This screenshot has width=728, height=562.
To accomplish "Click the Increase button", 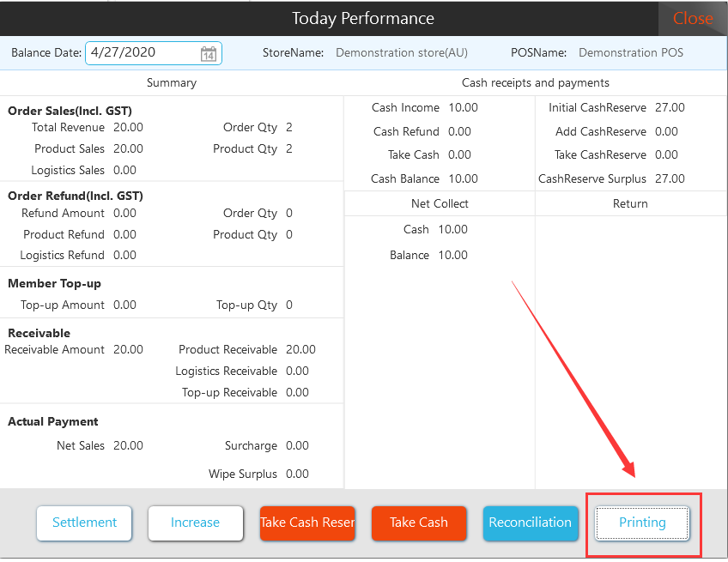I will pos(195,523).
